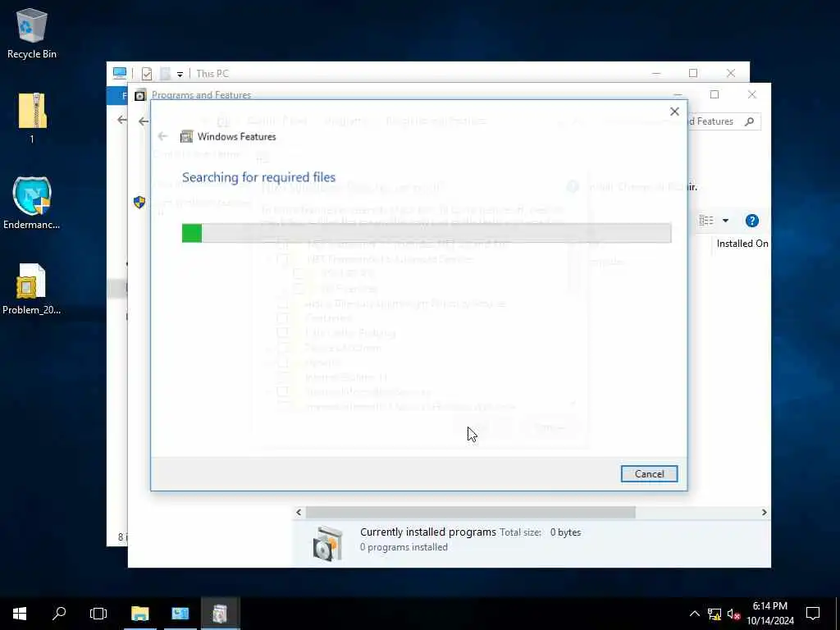Cancel the Windows Features file search
The height and width of the screenshot is (630, 840).
click(649, 473)
